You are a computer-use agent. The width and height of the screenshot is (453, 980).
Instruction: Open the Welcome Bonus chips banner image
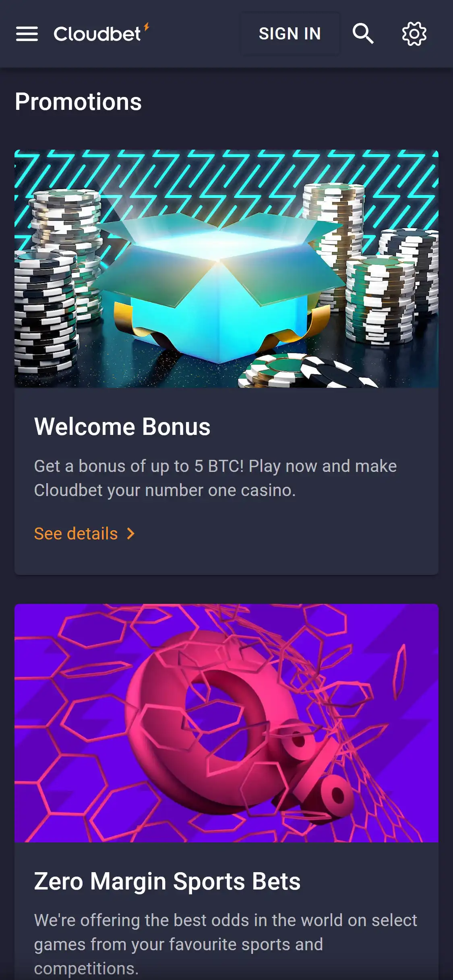[x=226, y=269]
